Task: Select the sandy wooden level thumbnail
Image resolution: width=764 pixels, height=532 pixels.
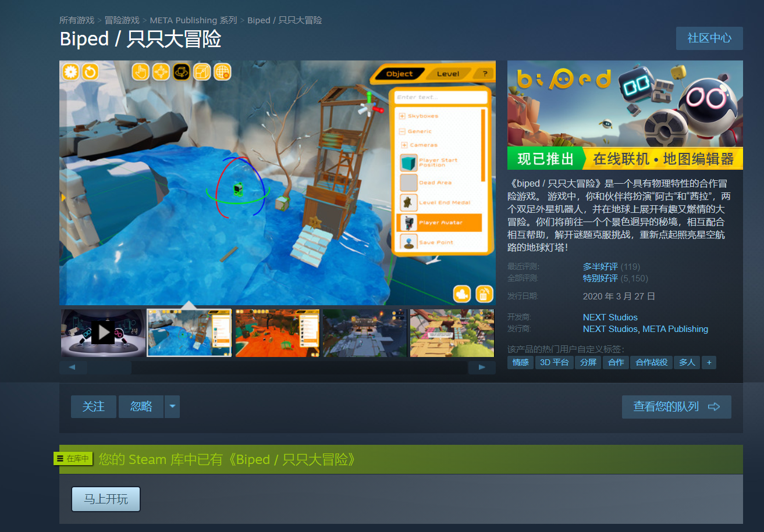Action: pos(452,333)
